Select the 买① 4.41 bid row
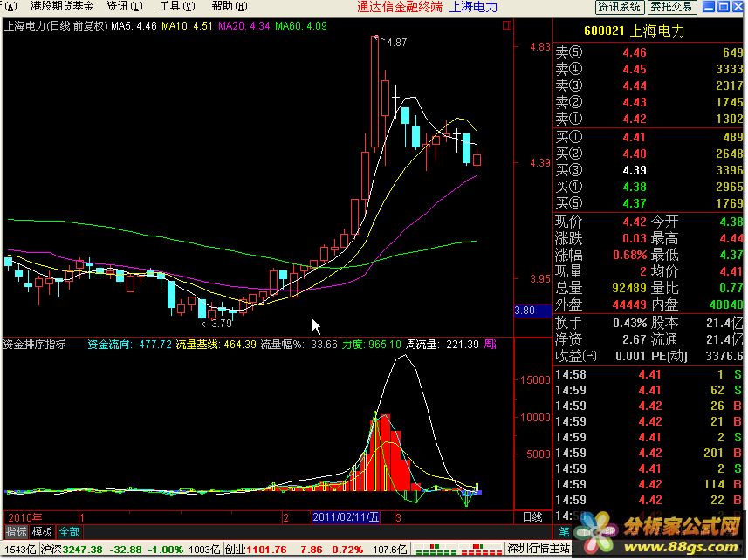This screenshot has width=748, height=560. 648,137
